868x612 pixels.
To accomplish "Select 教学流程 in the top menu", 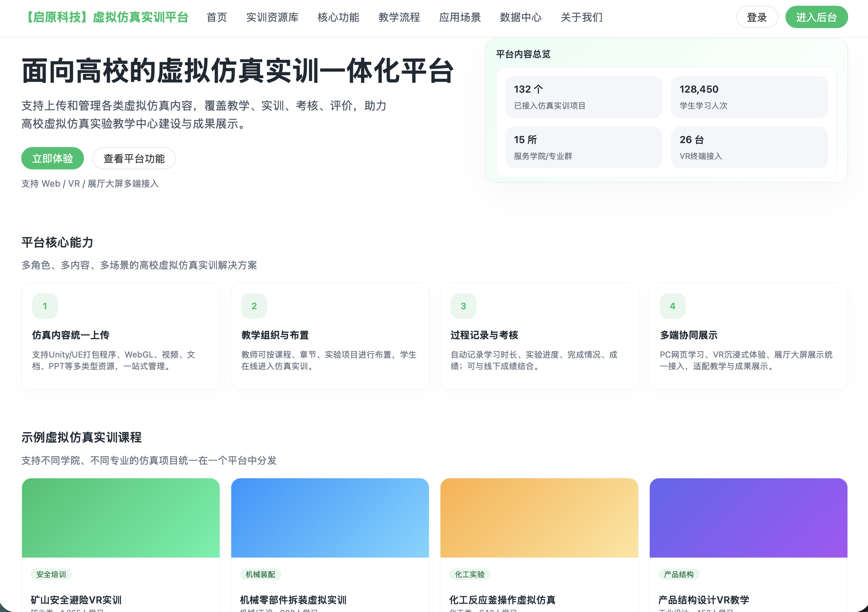I will [x=399, y=17].
